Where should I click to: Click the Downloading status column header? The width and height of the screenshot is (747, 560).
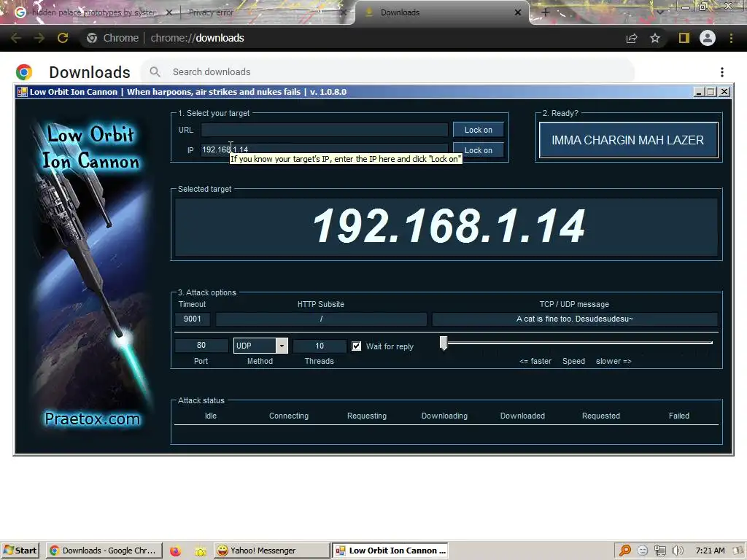[444, 416]
